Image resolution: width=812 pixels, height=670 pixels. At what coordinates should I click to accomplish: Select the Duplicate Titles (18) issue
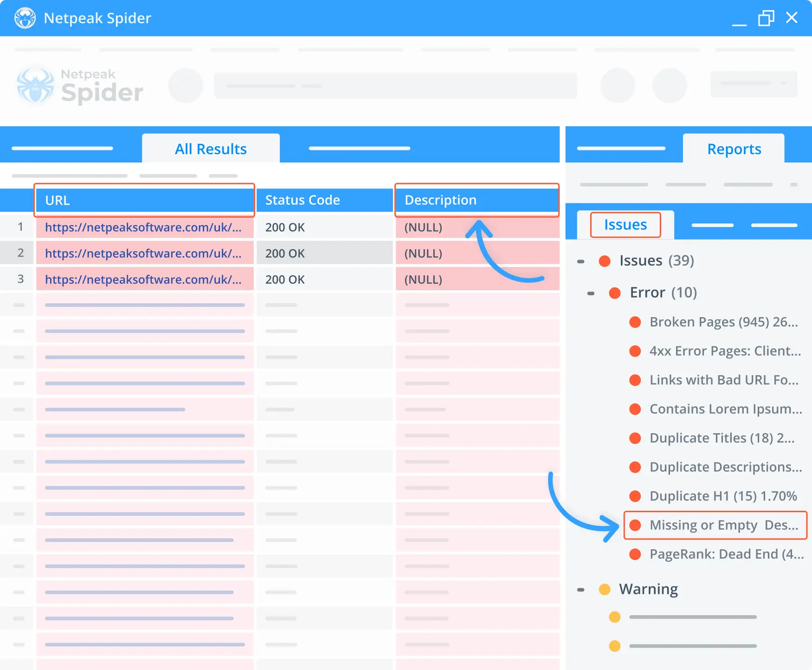[x=722, y=438]
